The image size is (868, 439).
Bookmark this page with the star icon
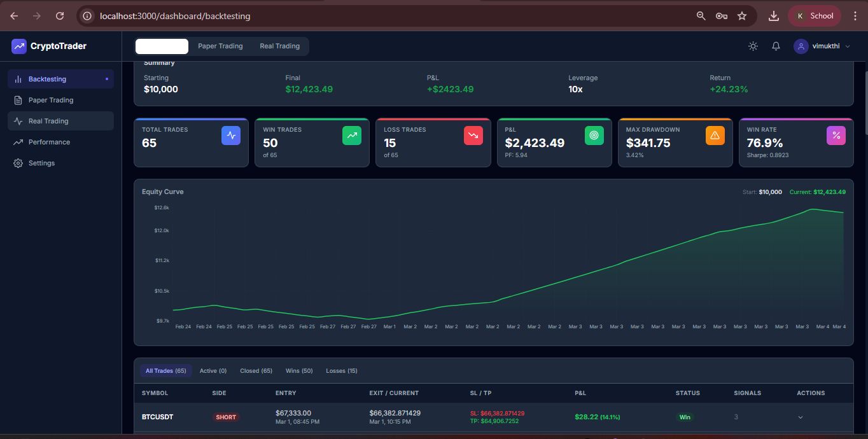[742, 16]
